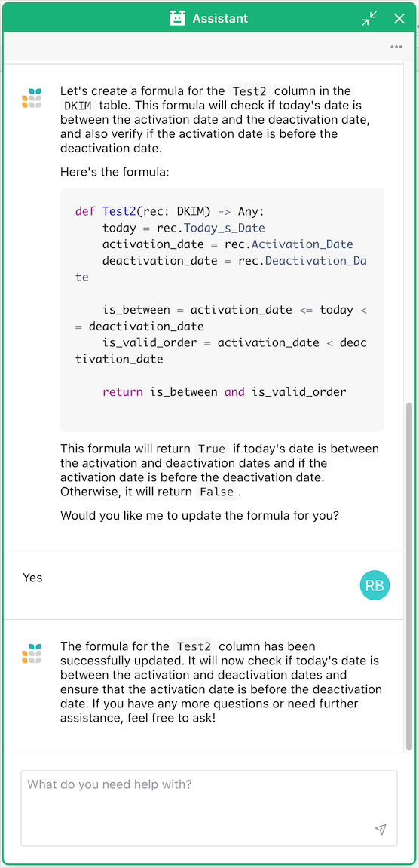The width and height of the screenshot is (419, 868).
Task: Send the message with the paper plane icon
Action: click(381, 829)
